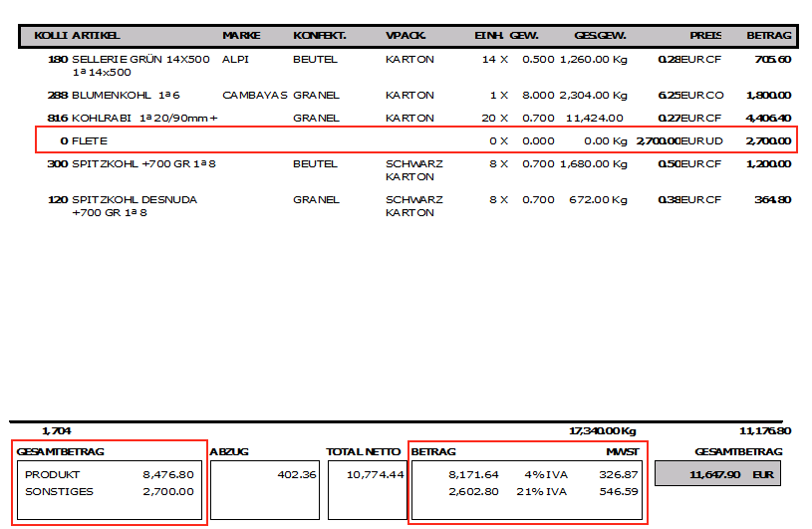
Task: Click the VPACK. column header
Action: [x=406, y=36]
